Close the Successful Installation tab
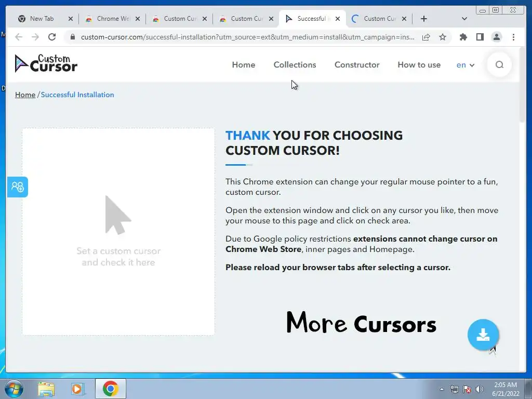Screen dimensions: 532x399 [x=338, y=19]
